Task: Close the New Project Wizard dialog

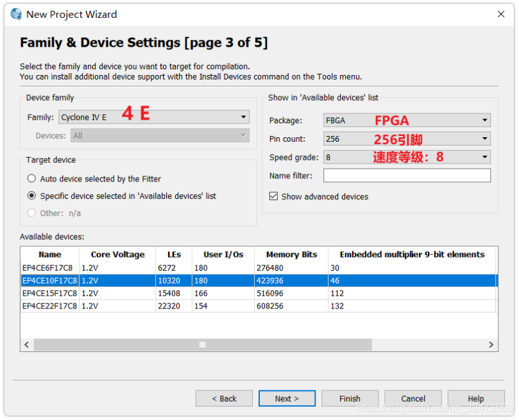Action: point(501,14)
